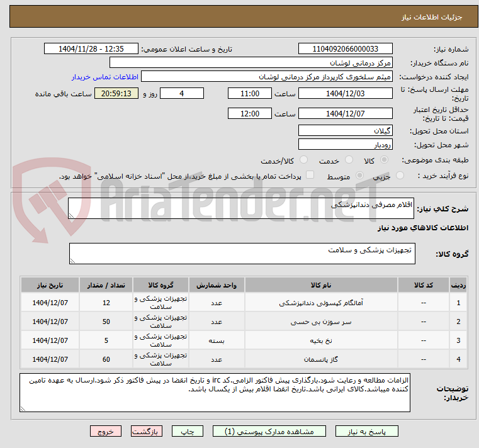Click the province field گیلان
This screenshot has height=448, width=479.
(x=345, y=131)
